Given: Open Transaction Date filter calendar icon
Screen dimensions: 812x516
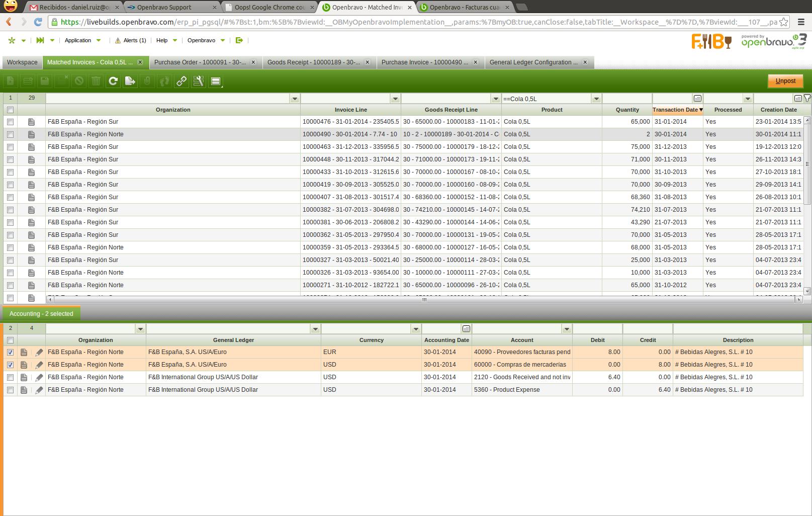Looking at the screenshot, I should click(x=697, y=99).
